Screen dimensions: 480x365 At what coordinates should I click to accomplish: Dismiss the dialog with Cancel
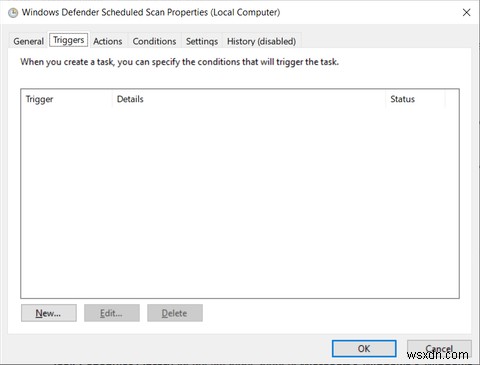click(x=439, y=349)
